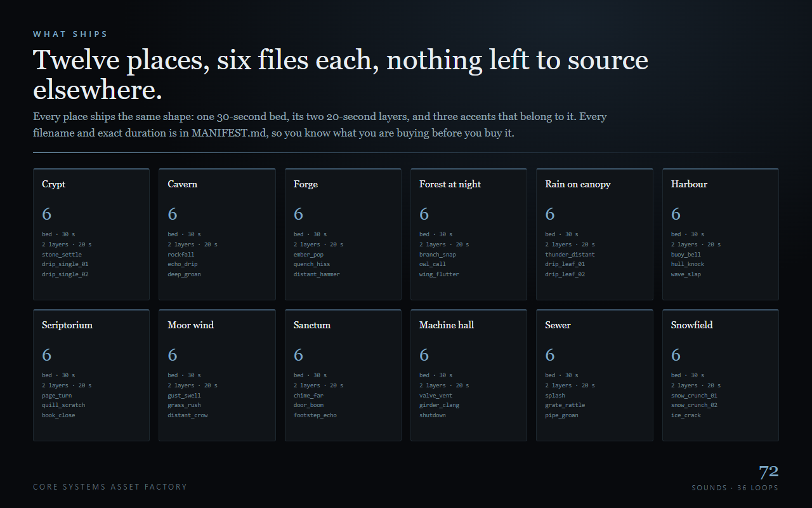Select ember_pop in the Forge card

point(308,255)
